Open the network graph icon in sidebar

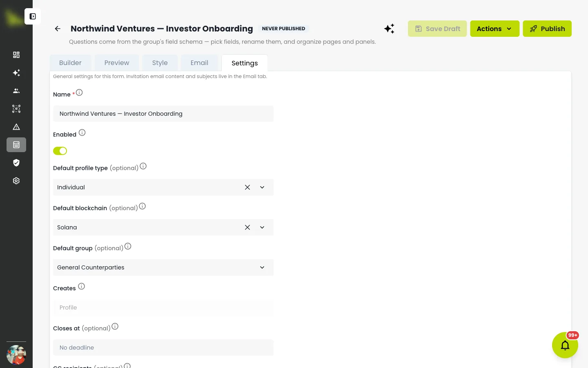(x=16, y=109)
